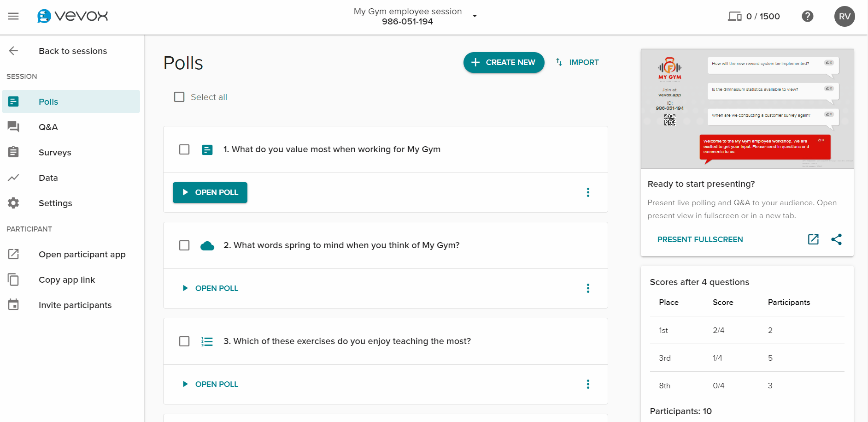This screenshot has width=868, height=422.
Task: Switch to the Data section
Action: [48, 178]
